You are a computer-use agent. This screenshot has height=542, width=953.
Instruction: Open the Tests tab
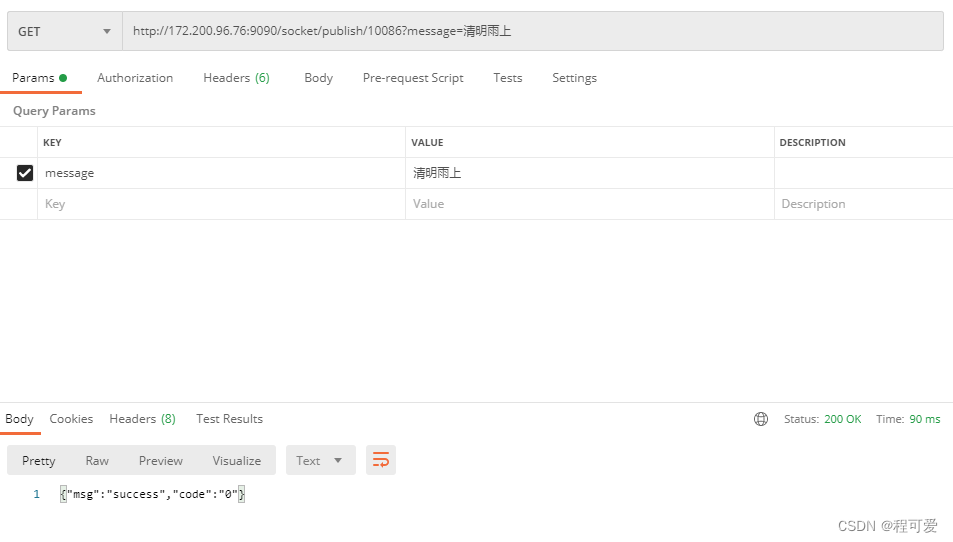[507, 78]
